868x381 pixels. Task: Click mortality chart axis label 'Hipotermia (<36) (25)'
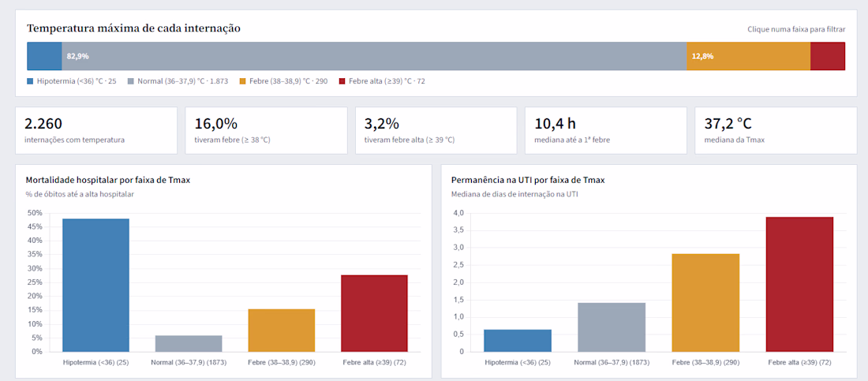95,363
